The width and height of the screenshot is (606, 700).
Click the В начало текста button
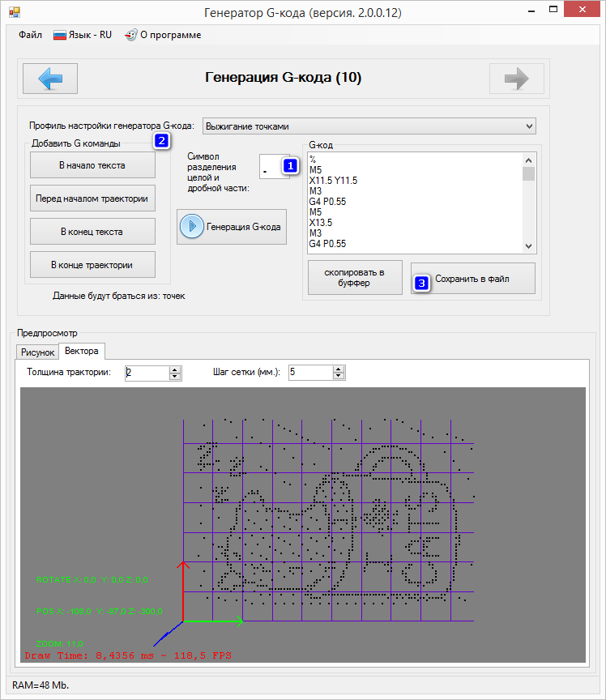[x=92, y=165]
